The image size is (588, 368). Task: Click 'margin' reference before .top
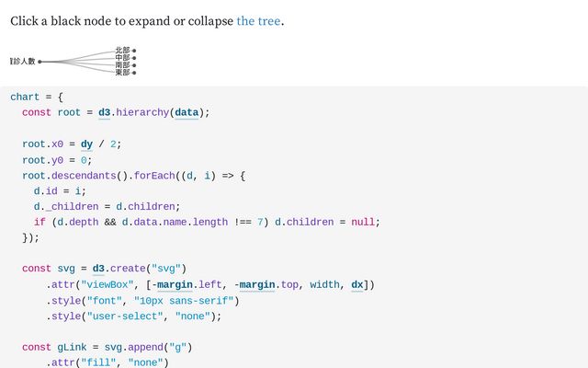(256, 284)
